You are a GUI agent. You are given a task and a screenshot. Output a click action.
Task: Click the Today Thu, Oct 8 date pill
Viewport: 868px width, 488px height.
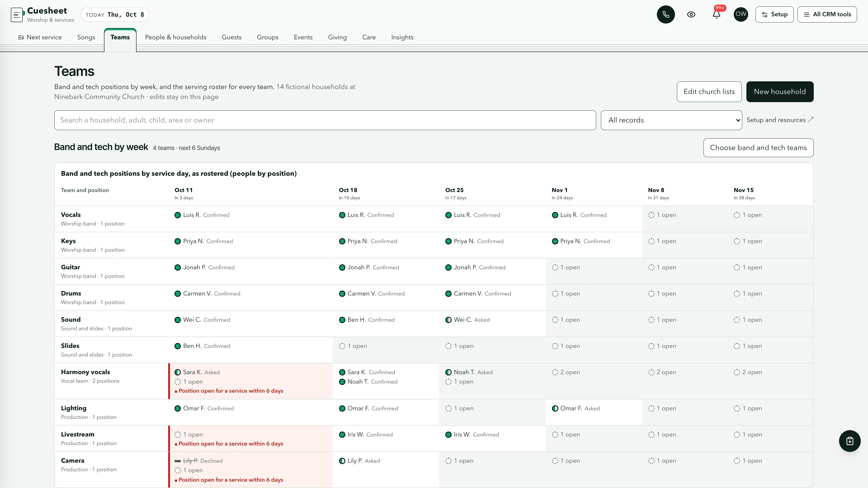tap(115, 14)
